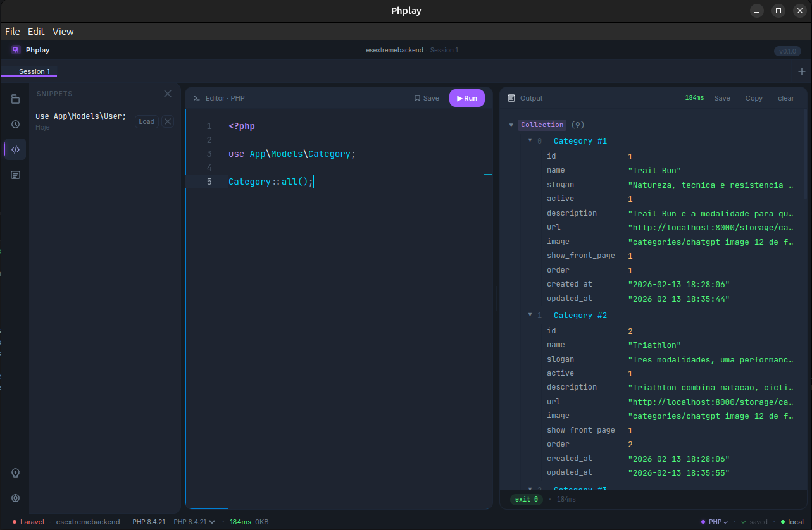This screenshot has height=530, width=812.
Task: Click the Category #1 label
Action: (580, 141)
